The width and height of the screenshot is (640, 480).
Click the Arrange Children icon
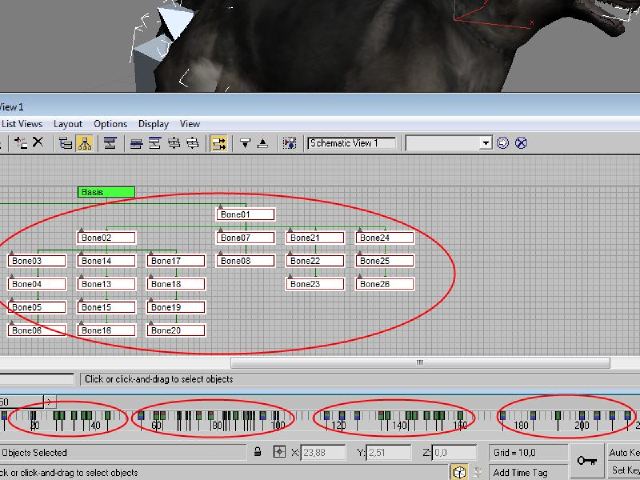136,143
